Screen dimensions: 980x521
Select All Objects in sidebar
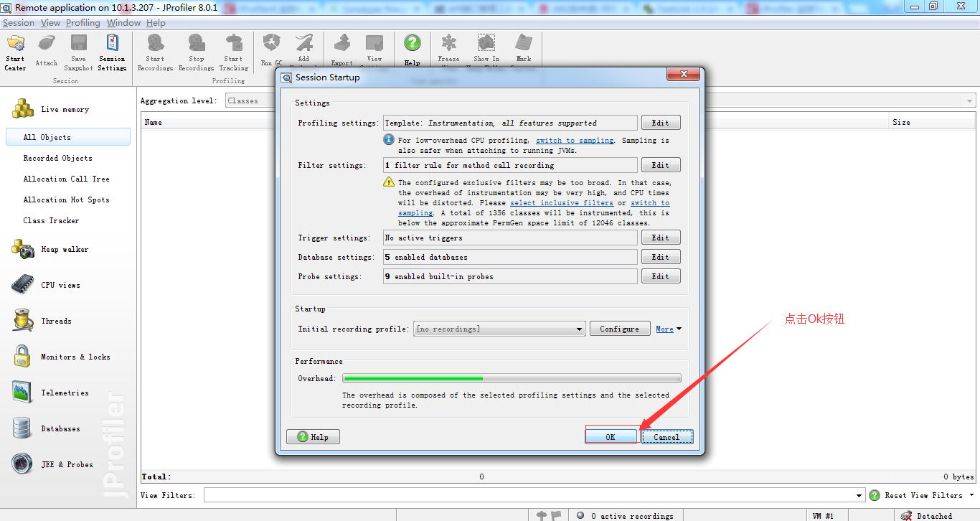[x=67, y=137]
